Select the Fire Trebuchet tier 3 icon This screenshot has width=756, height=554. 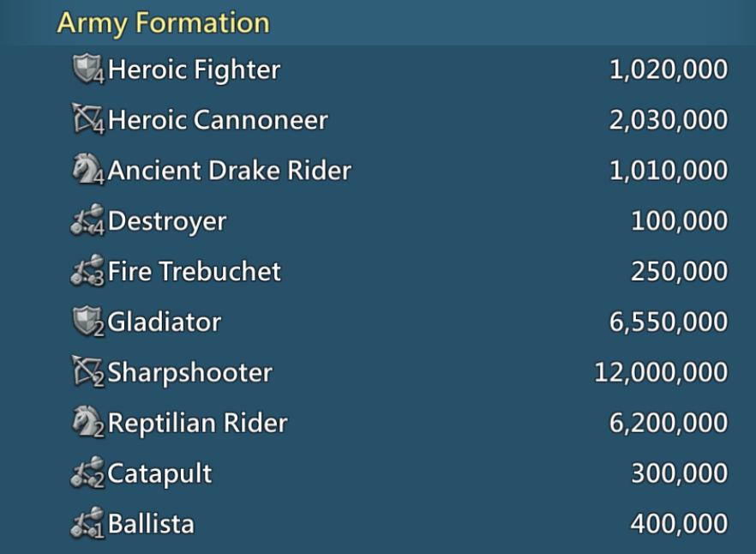coord(87,271)
